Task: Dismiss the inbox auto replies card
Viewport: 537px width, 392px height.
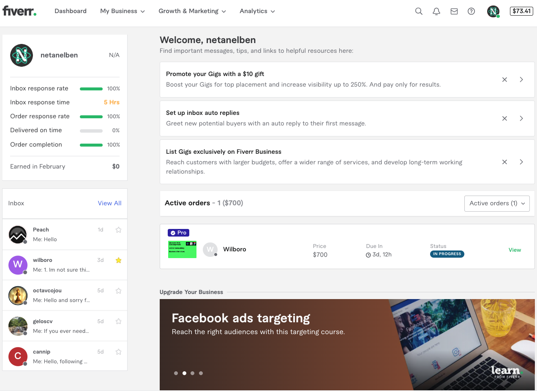Action: click(x=504, y=118)
